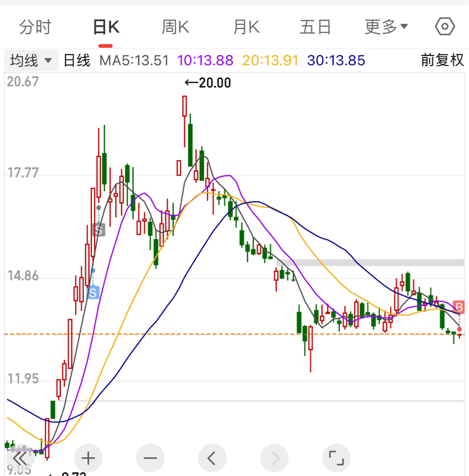Click the gray S sell marker
The width and height of the screenshot is (469, 476).
[99, 230]
